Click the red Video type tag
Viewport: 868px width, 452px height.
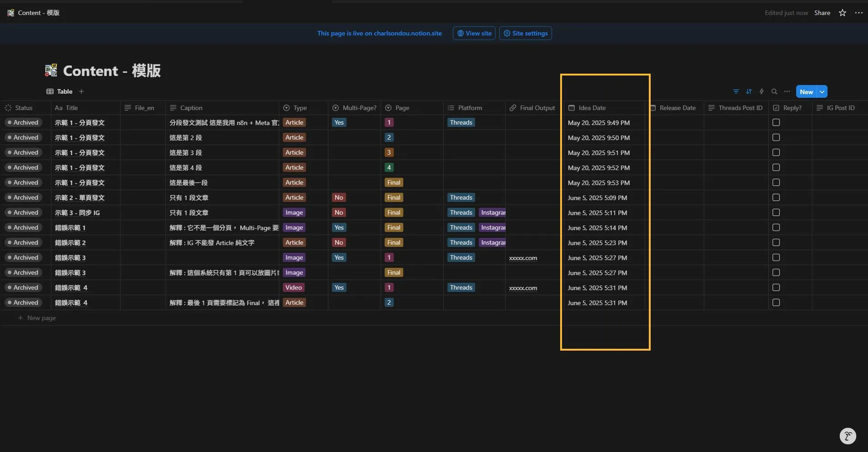[293, 287]
